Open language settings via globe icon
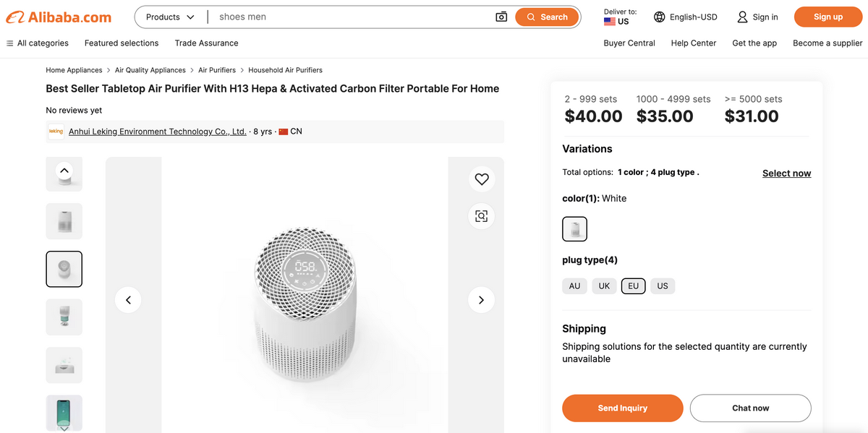Viewport: 868px width, 433px height. point(658,16)
